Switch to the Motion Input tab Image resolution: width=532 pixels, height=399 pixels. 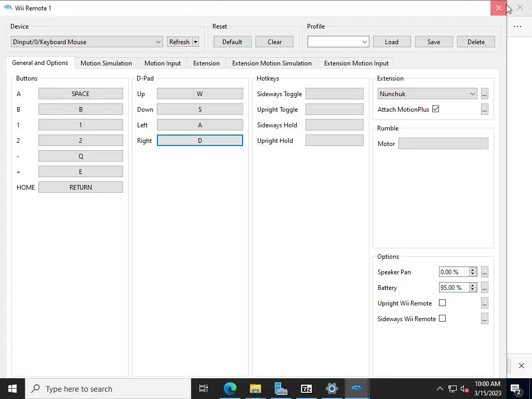163,63
